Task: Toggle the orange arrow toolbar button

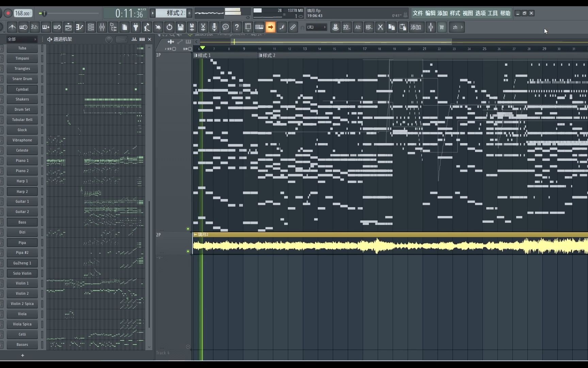Action: (x=271, y=27)
